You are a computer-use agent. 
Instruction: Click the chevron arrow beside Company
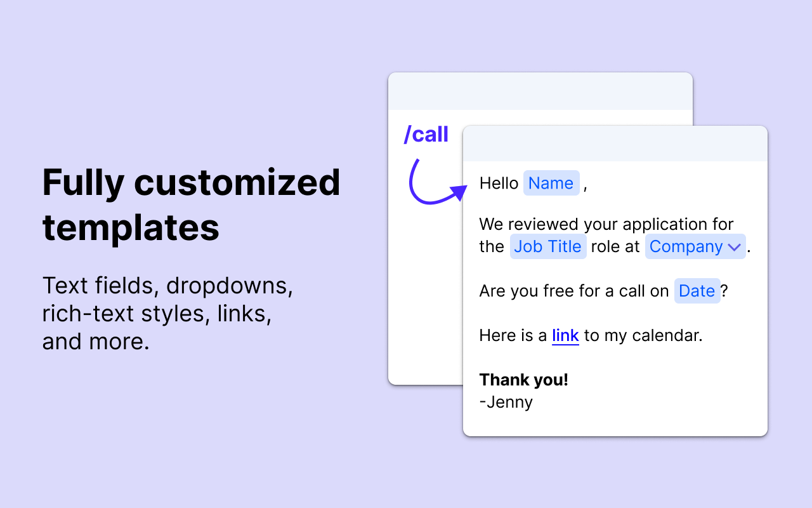click(x=735, y=247)
